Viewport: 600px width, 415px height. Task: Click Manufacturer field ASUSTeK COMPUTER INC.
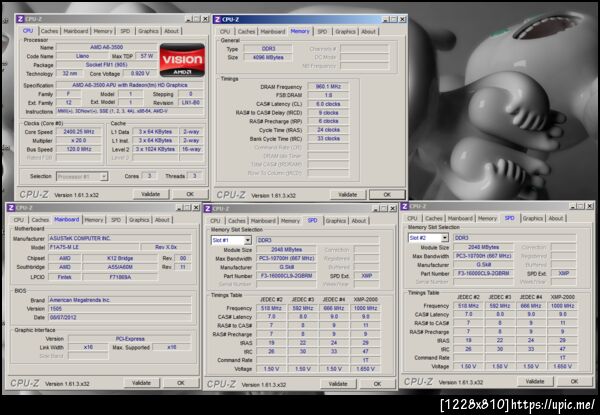pos(120,238)
